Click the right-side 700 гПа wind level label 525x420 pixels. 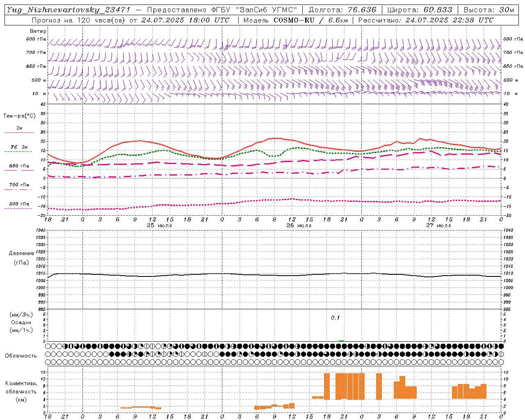tap(513, 52)
